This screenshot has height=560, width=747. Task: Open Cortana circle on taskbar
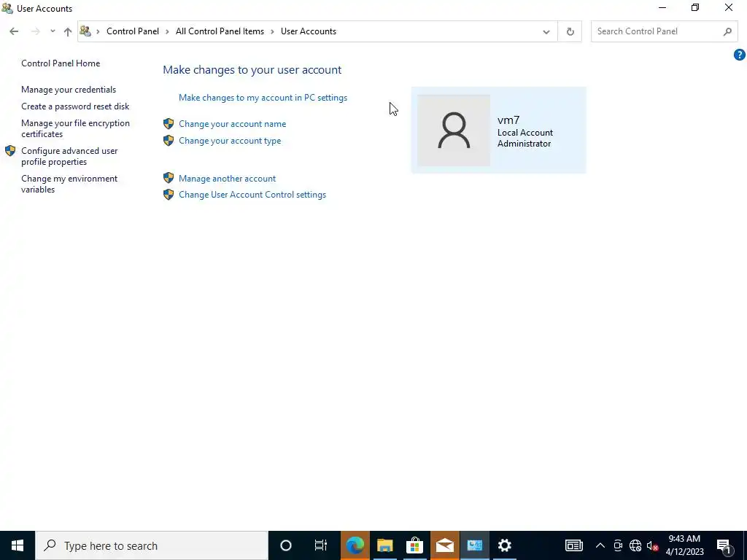[286, 545]
